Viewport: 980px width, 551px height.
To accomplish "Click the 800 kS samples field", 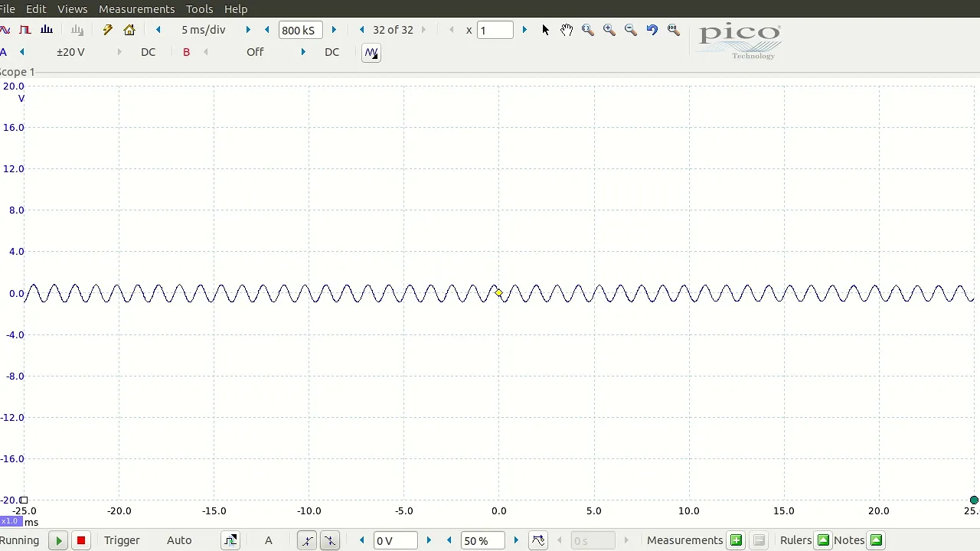I will pyautogui.click(x=299, y=31).
